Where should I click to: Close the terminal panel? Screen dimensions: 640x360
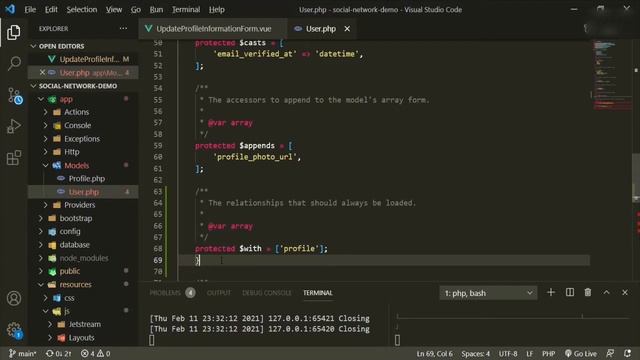(x=625, y=292)
